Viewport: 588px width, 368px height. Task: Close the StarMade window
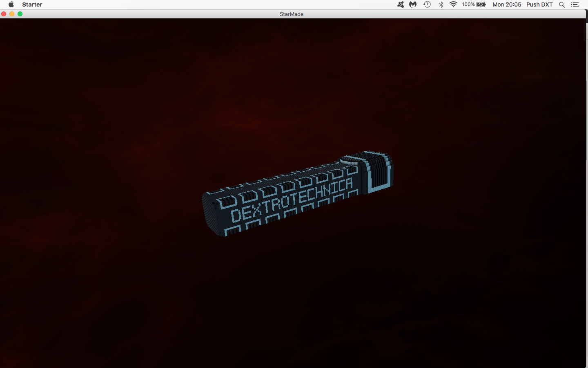pyautogui.click(x=4, y=14)
